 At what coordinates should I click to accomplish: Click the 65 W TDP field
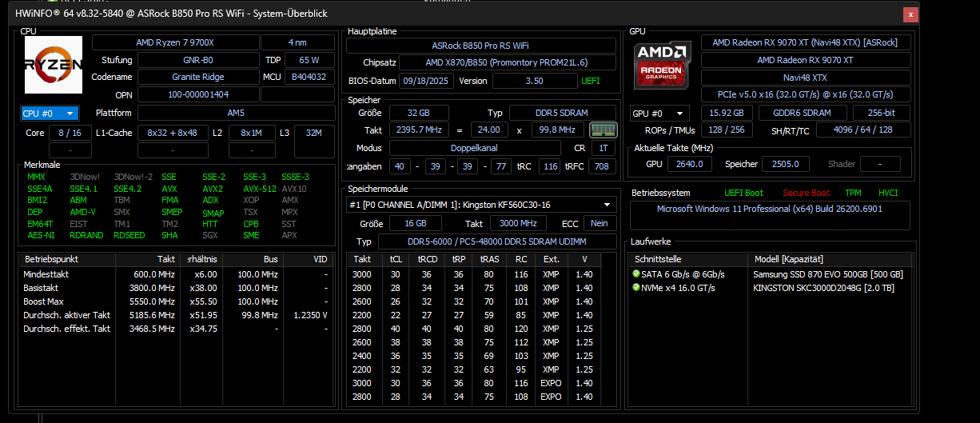coord(310,60)
